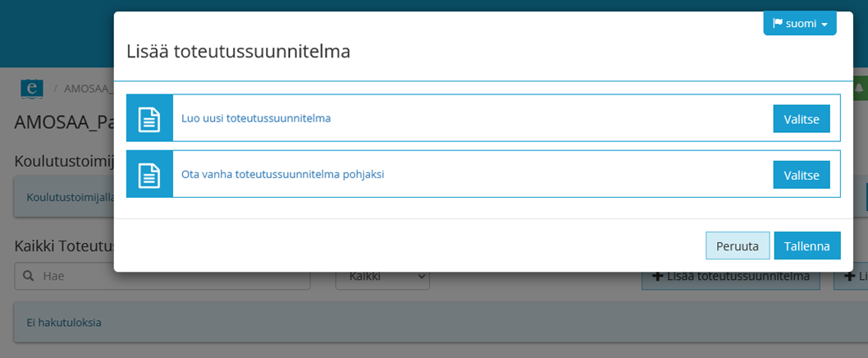Select the Ota vanha toteutussuunnitelma pohjaksi text
The height and width of the screenshot is (358, 868).
pos(283,174)
